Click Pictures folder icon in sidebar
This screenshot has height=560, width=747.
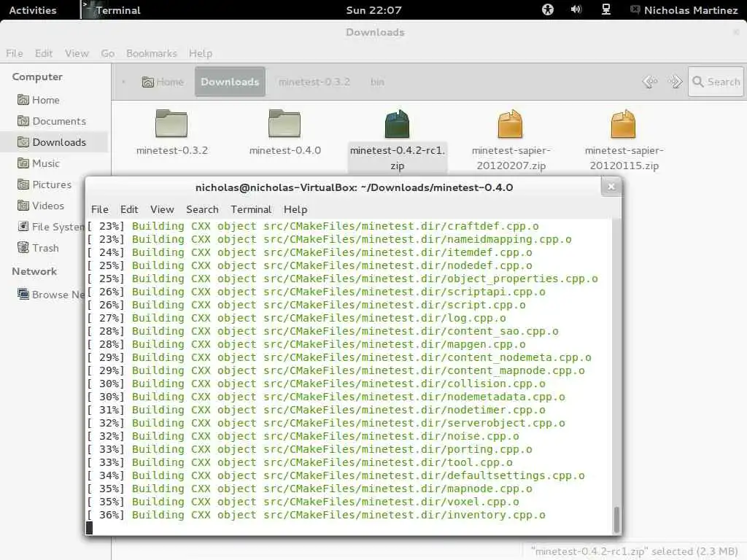coord(23,184)
